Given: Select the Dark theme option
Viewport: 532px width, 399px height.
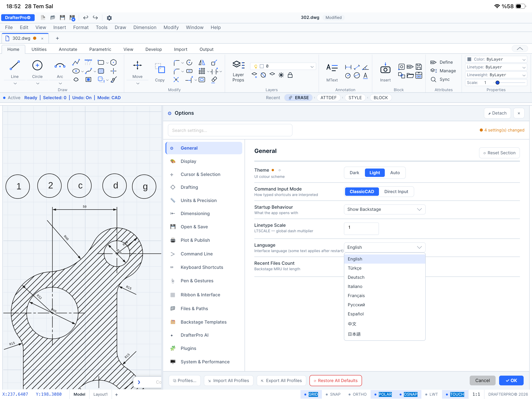Looking at the screenshot, I should (354, 173).
